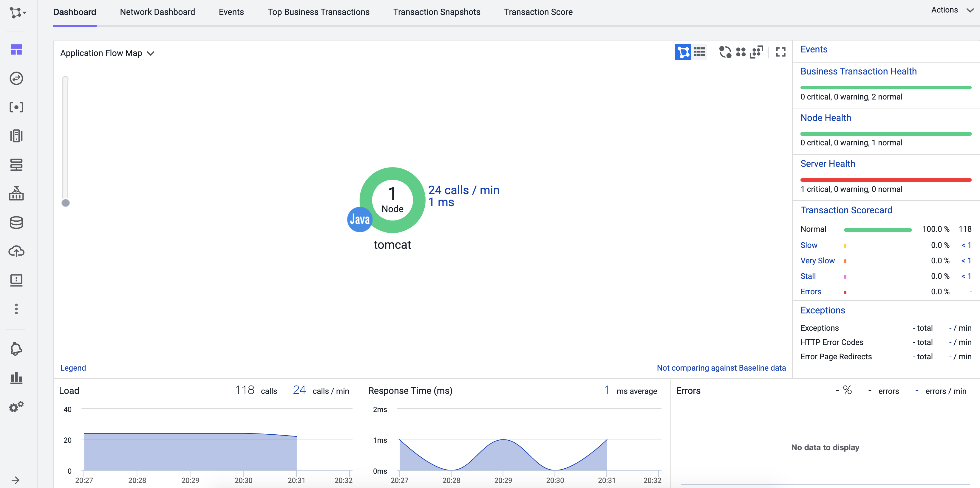Expand the Application Flow Map dropdown
Screen dimensions: 980x488
(x=151, y=53)
